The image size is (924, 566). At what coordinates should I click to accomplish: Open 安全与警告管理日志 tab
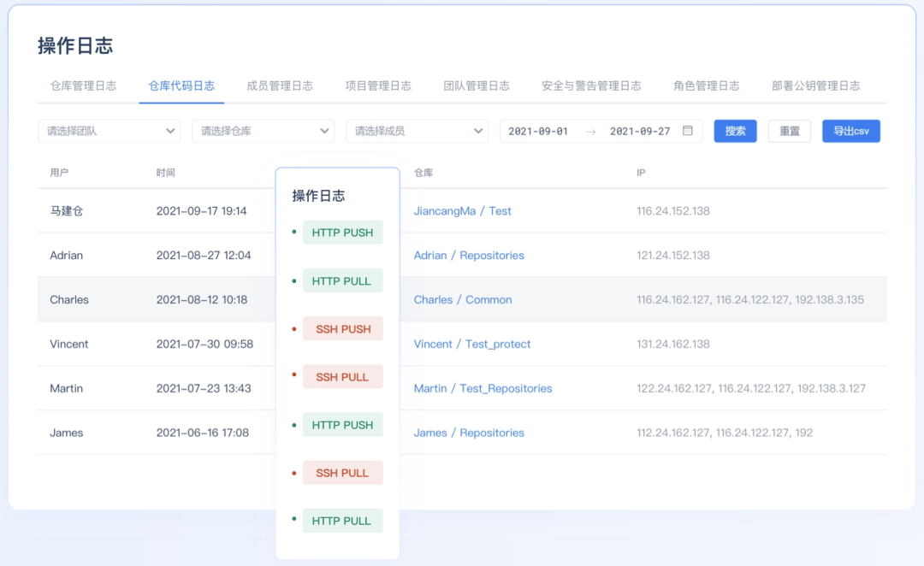pos(592,86)
